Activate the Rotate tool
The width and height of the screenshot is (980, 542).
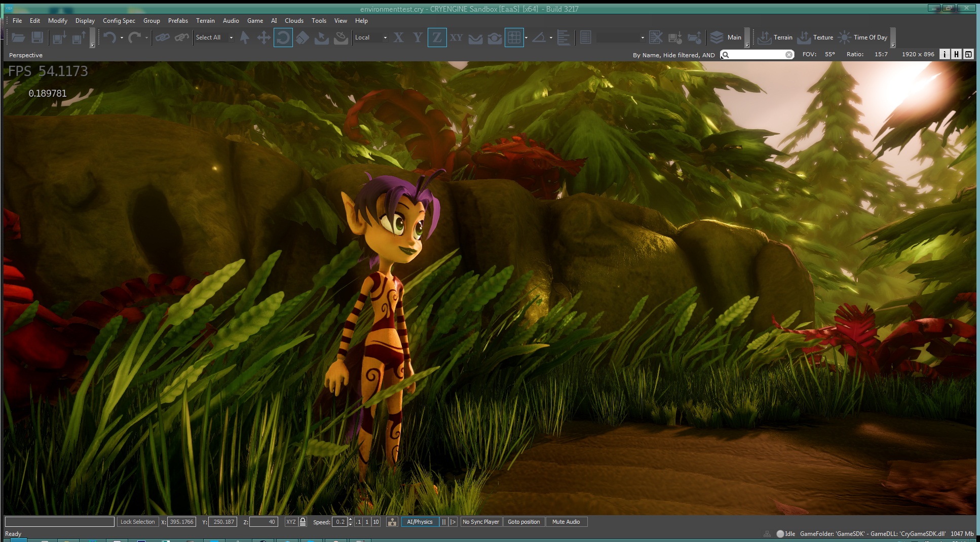pos(283,37)
